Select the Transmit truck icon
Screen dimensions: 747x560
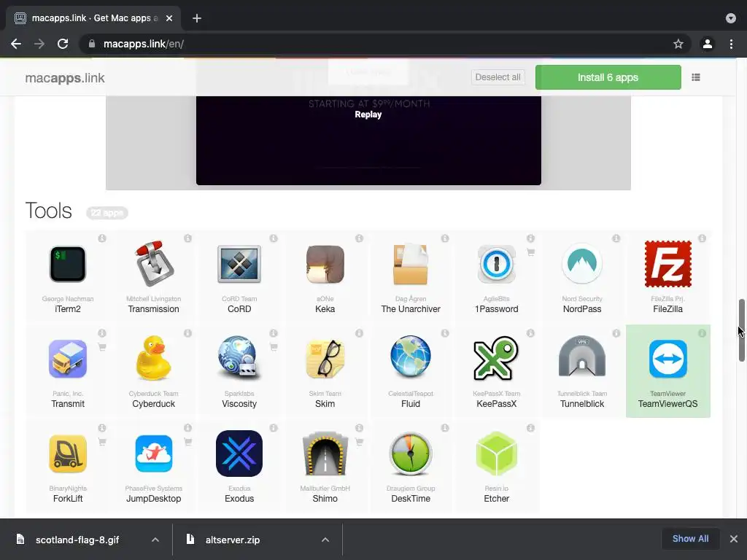[x=68, y=359]
